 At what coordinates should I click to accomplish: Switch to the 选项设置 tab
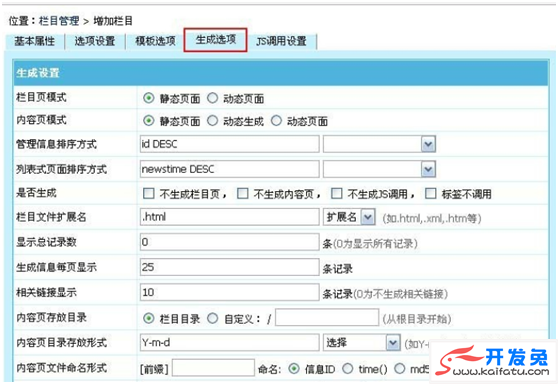click(95, 41)
